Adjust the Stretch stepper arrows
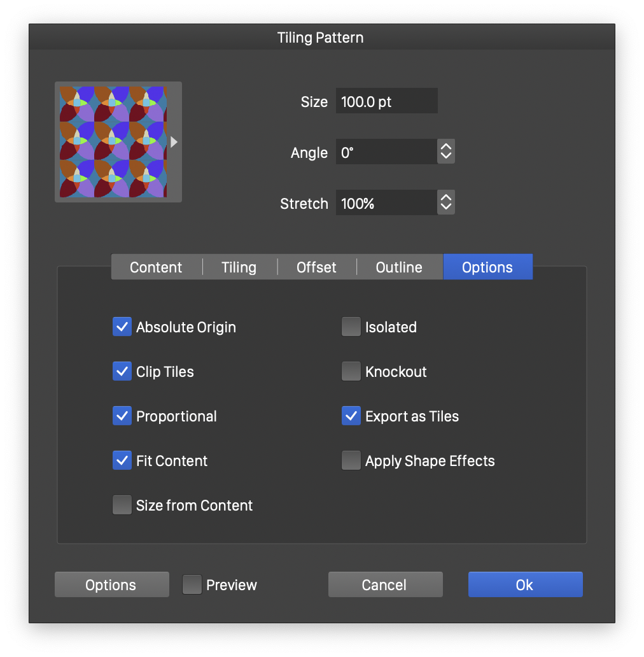 coord(446,203)
